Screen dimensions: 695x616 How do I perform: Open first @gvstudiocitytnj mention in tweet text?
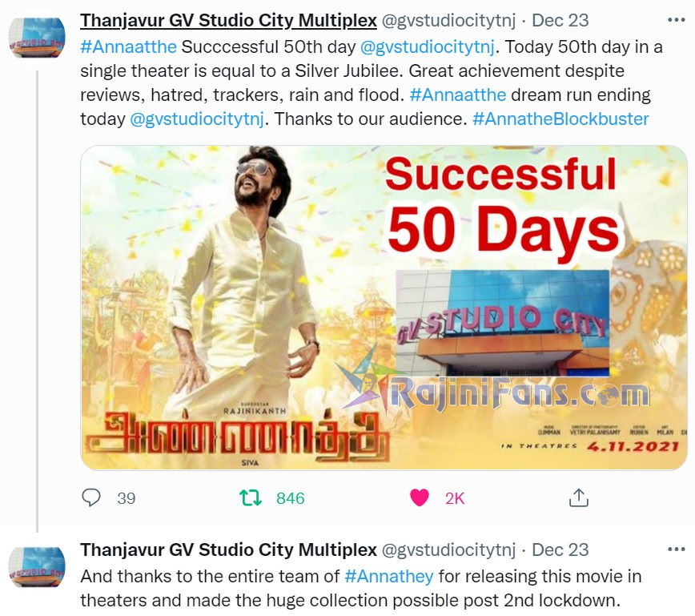[x=428, y=46]
